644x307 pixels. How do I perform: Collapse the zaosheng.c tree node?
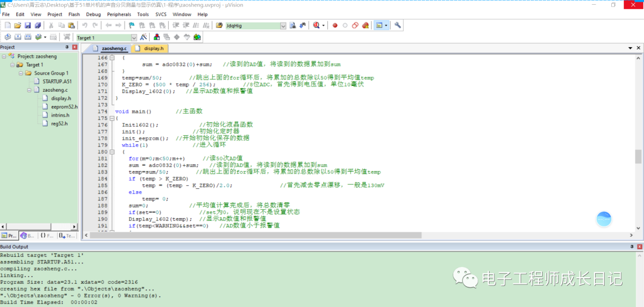click(29, 90)
